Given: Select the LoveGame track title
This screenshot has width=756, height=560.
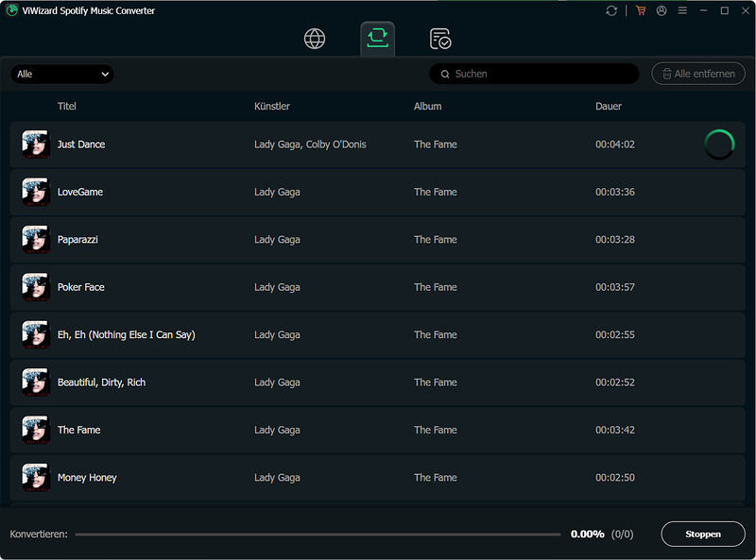Looking at the screenshot, I should click(80, 192).
